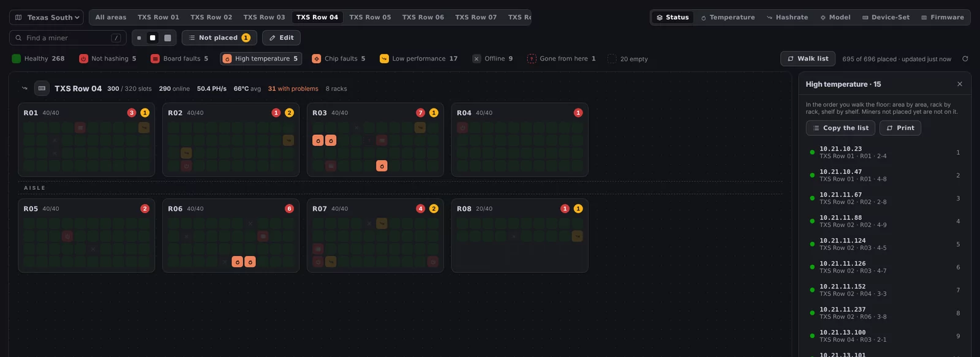Toggle the Chip faults status filter
Image resolution: width=980 pixels, height=357 pixels.
[x=339, y=59]
